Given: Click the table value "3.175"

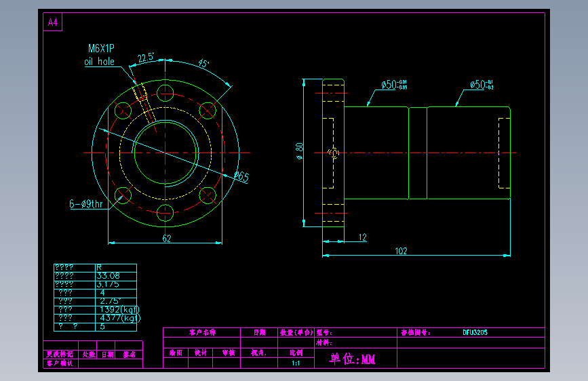Looking at the screenshot, I should pos(108,284).
